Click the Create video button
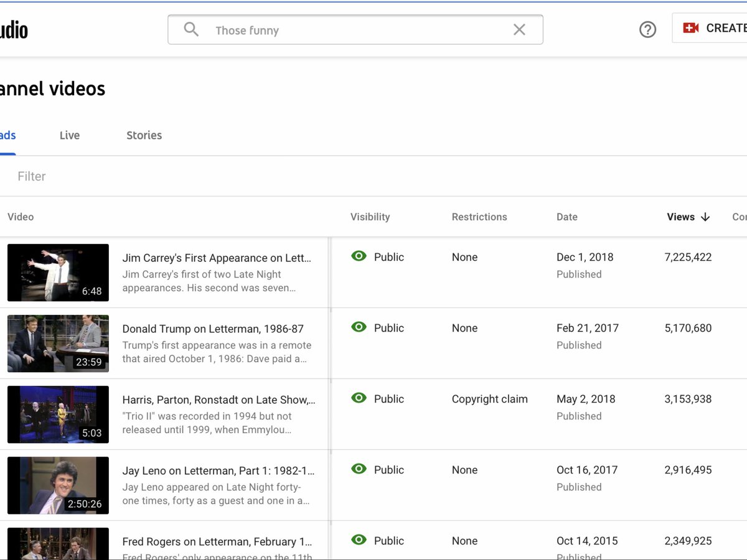 tap(710, 28)
